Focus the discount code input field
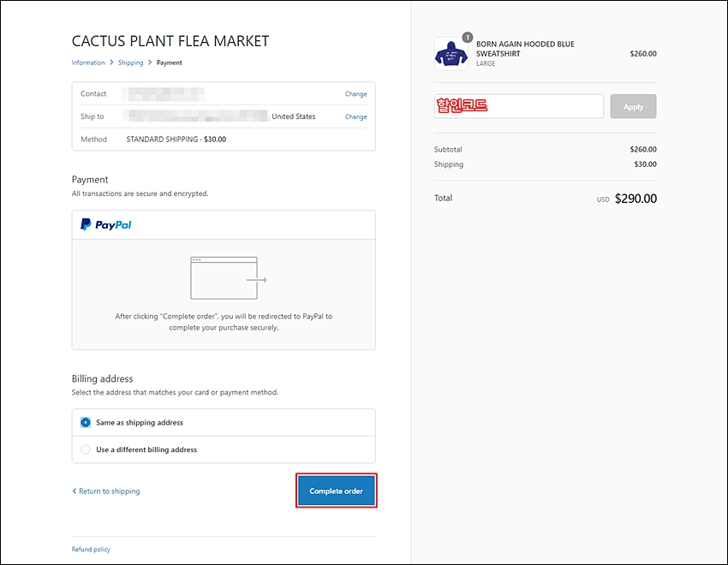 519,106
